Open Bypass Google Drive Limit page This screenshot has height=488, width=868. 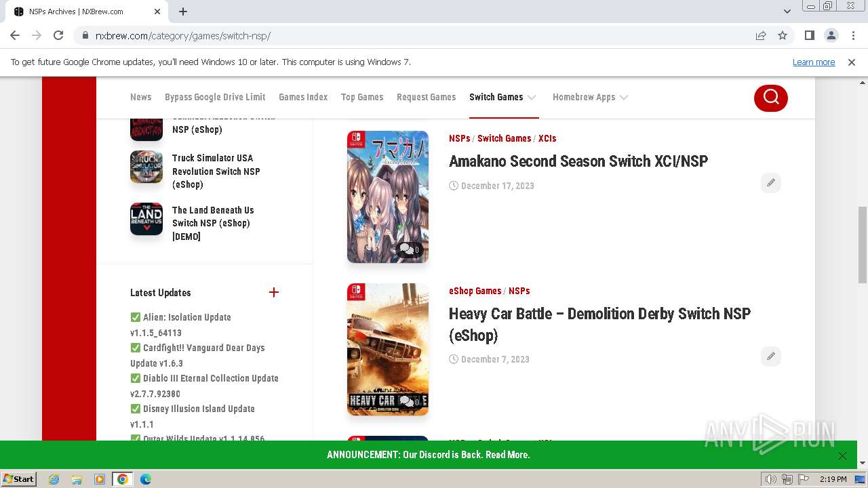tap(215, 97)
